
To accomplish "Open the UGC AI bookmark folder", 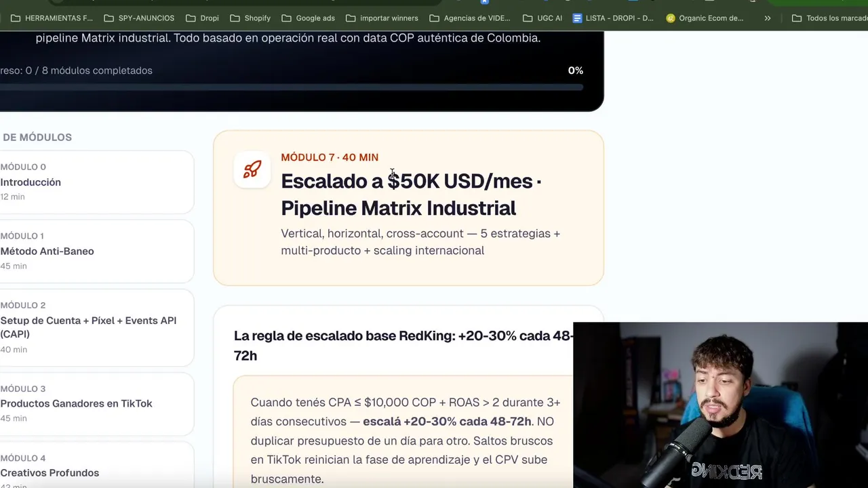I will [542, 18].
